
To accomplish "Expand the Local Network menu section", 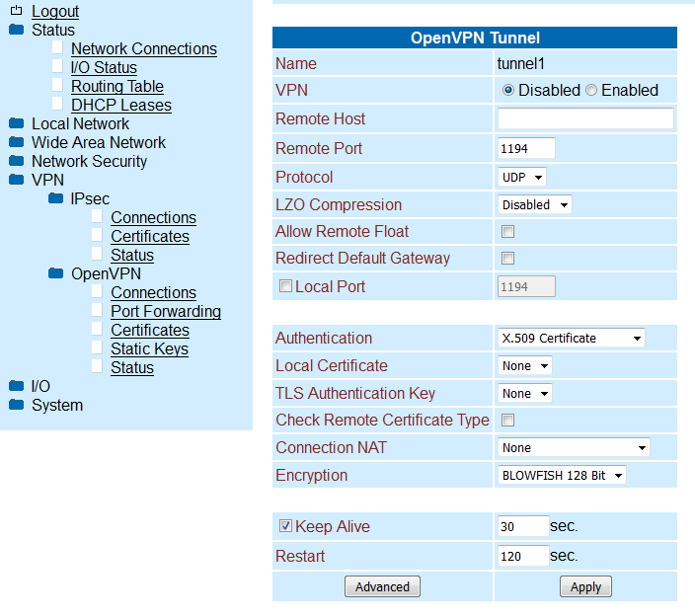I will coord(80,123).
